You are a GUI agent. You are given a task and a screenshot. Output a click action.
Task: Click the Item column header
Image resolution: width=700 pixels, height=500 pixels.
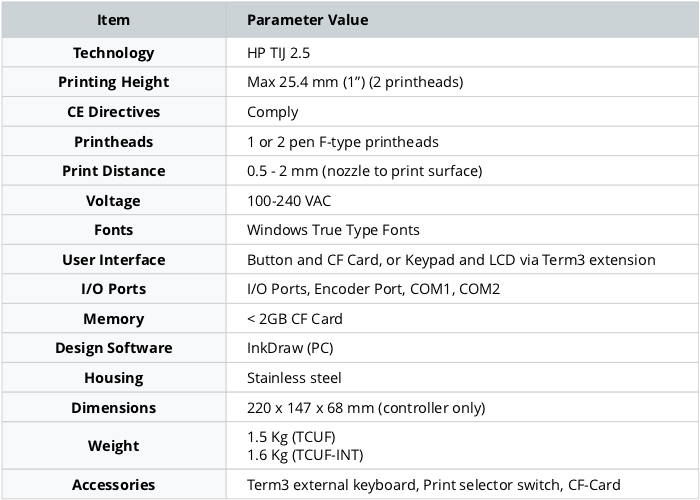point(113,20)
